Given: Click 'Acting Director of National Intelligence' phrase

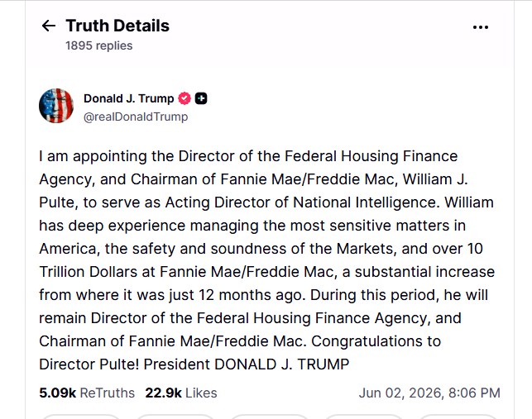Looking at the screenshot, I should pos(300,202).
